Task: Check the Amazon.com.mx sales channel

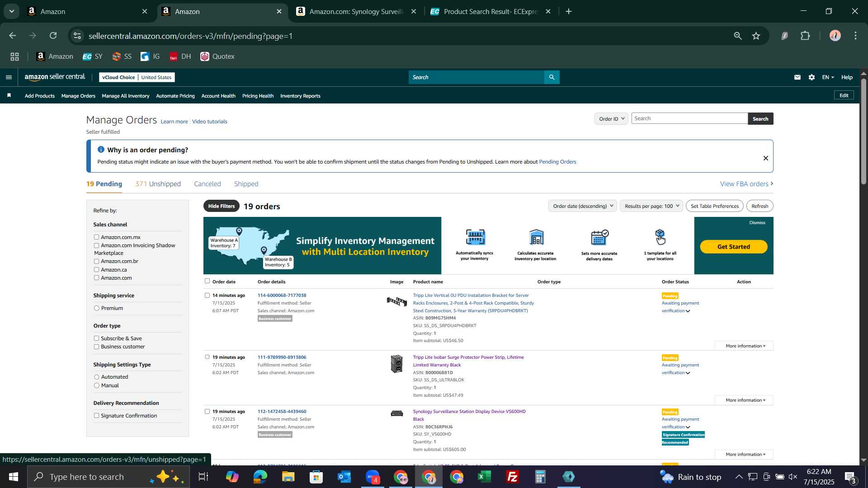Action: [96, 237]
